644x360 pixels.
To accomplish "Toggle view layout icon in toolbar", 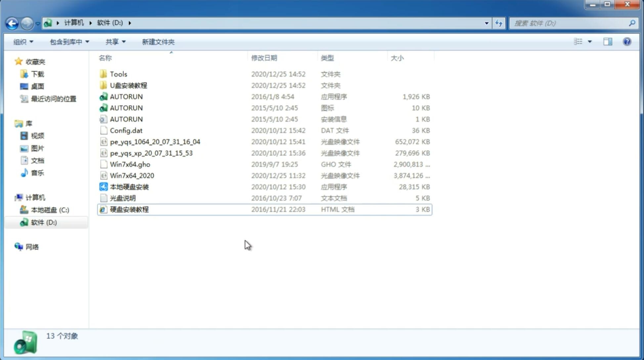I will (x=608, y=42).
